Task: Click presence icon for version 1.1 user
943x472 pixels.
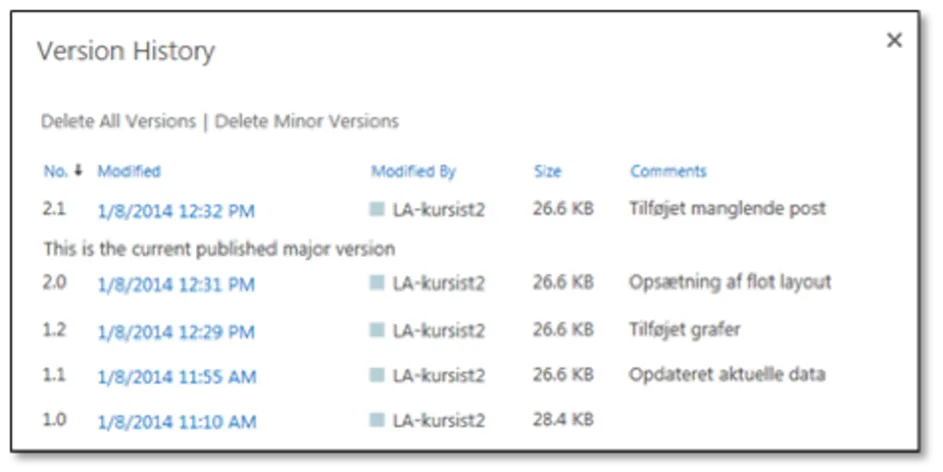Action: [x=377, y=375]
